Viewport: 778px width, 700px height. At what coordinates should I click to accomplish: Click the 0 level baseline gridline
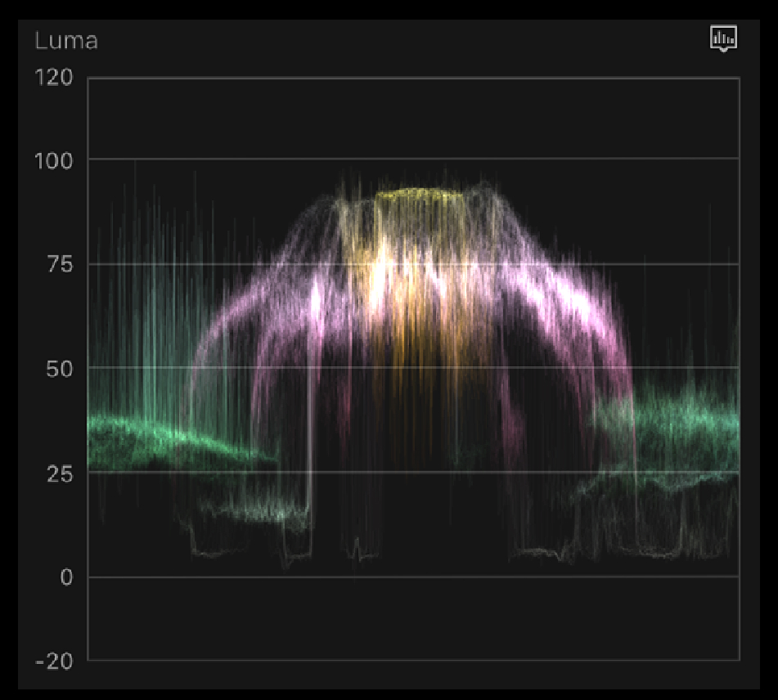[409, 577]
